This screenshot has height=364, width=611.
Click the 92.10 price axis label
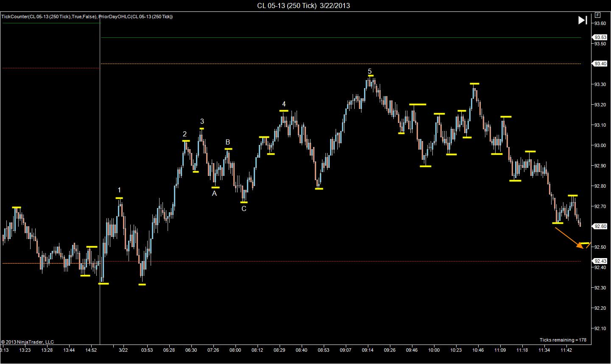600,328
